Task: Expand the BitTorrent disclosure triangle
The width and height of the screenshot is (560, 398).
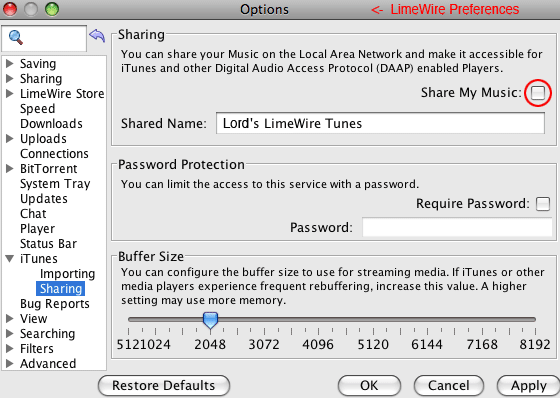Action: (10, 168)
